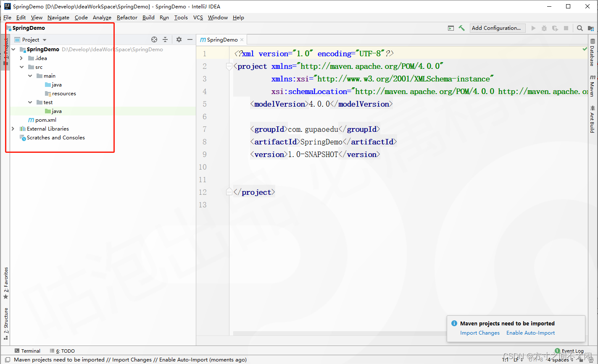Toggle code fold at line 2
This screenshot has width=598, height=364.
tap(229, 66)
